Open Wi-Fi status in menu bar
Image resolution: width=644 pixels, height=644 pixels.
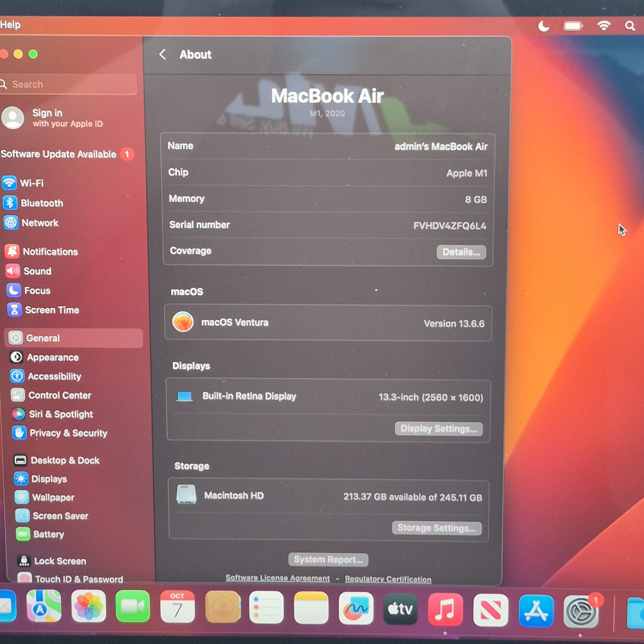604,26
